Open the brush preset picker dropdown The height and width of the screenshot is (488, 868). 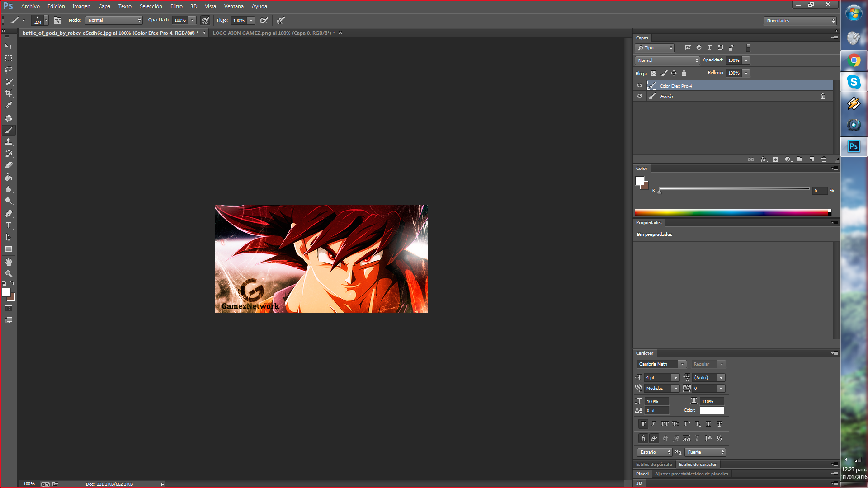point(46,20)
